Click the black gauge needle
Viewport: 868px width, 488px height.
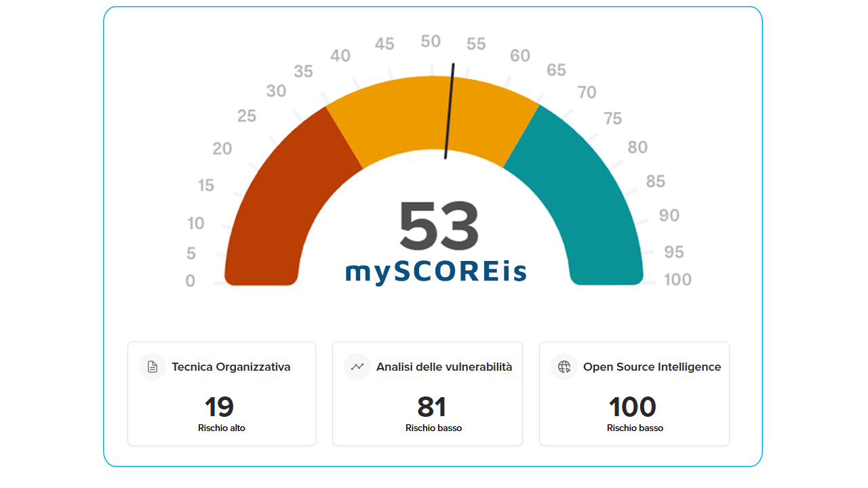tap(449, 112)
